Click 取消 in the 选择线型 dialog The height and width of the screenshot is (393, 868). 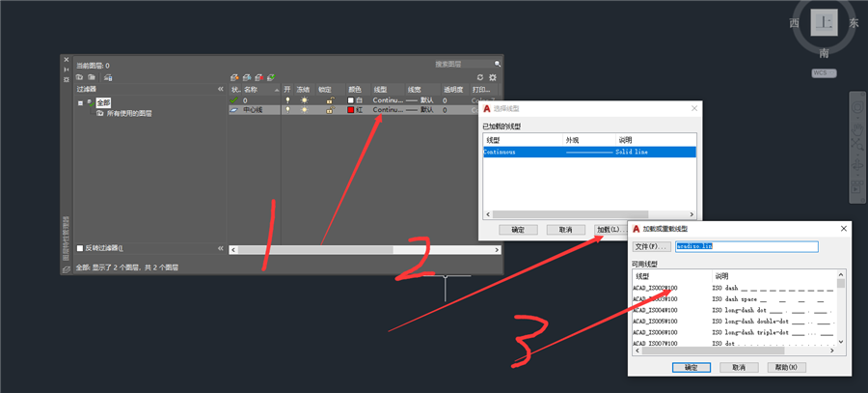point(565,230)
